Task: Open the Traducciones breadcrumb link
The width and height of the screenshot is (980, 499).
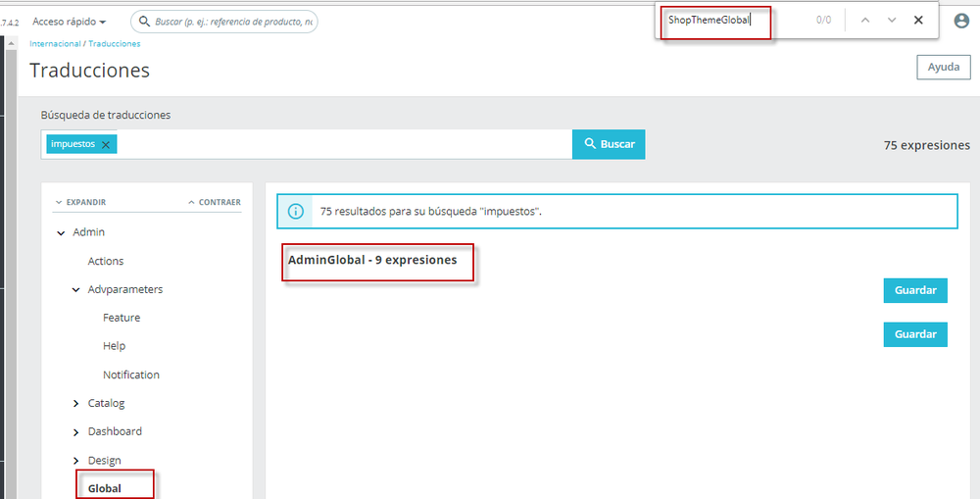Action: 115,44
